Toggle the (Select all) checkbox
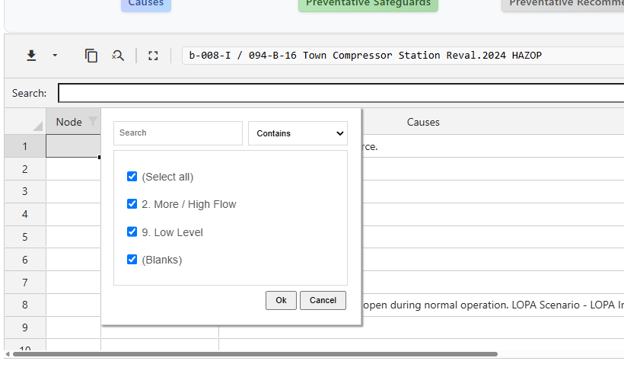 (132, 176)
